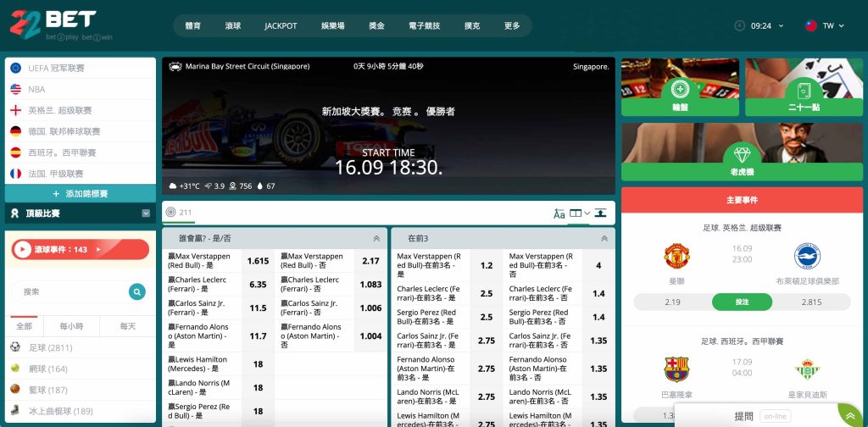This screenshot has height=427, width=868.
Task: Click the Germany flag icon
Action: [15, 131]
